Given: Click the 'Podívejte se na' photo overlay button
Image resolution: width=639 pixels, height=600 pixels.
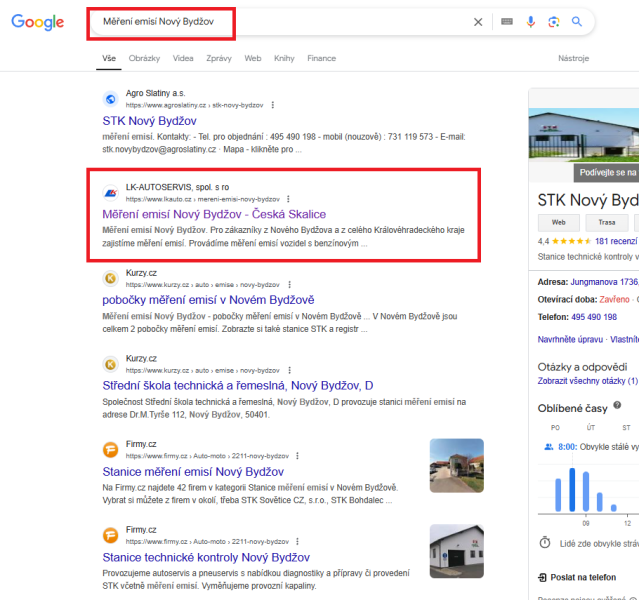Looking at the screenshot, I should coord(606,172).
